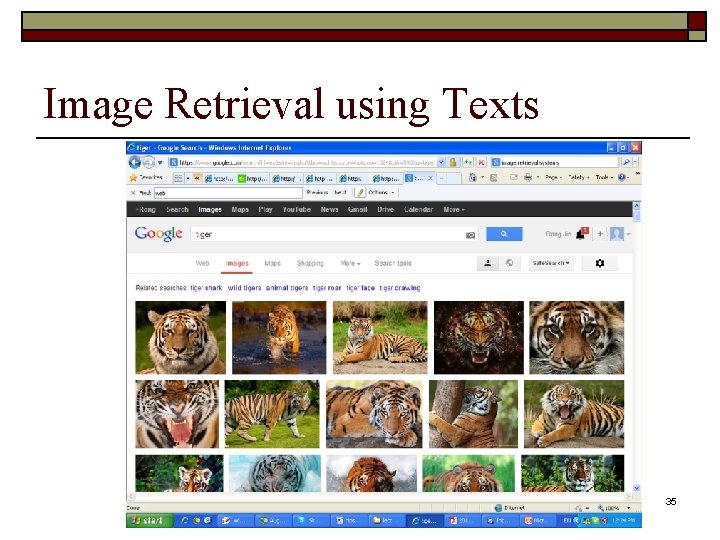Click the magnifier search icon in IE toolbar

coord(626,163)
